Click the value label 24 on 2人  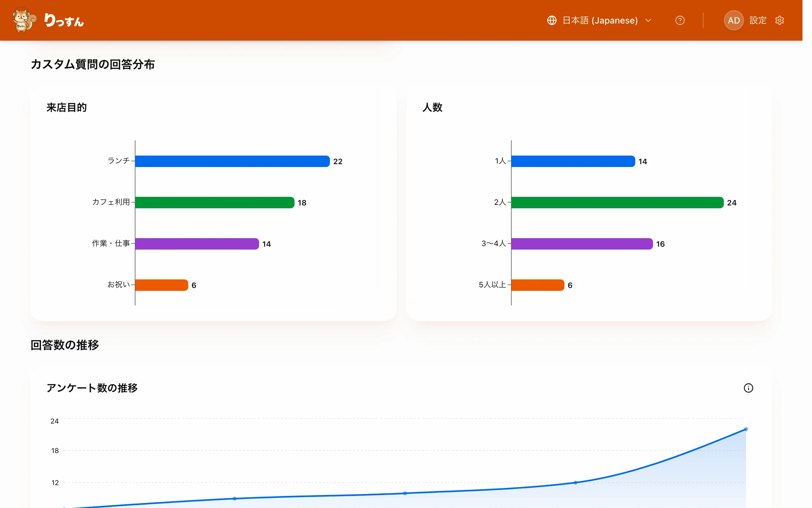pyautogui.click(x=731, y=203)
